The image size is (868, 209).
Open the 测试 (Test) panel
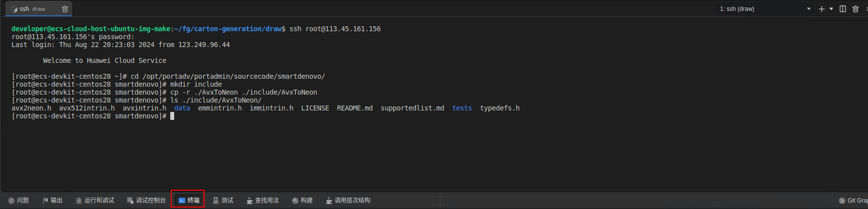click(223, 201)
